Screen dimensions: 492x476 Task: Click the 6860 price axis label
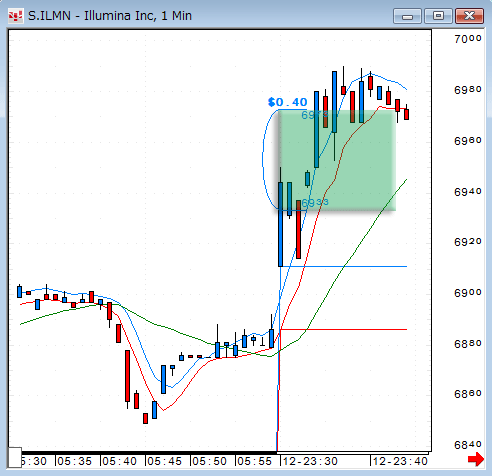pos(468,394)
